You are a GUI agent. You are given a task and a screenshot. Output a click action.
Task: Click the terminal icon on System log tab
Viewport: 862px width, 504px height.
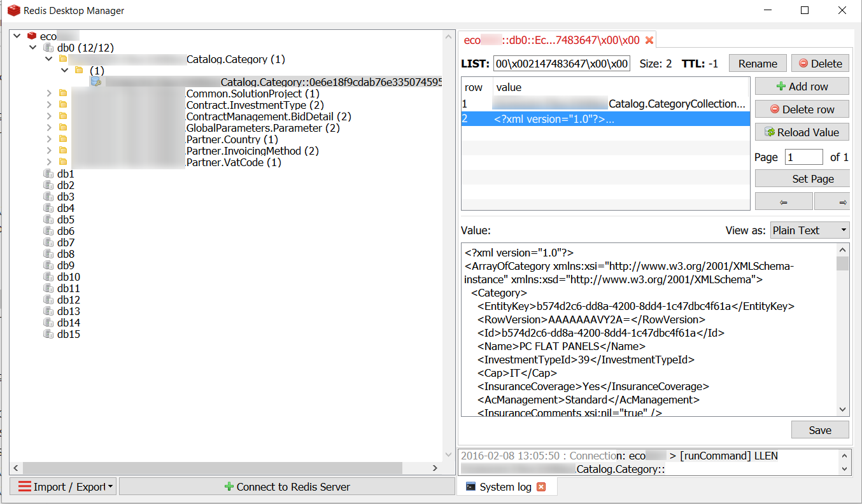(x=470, y=487)
